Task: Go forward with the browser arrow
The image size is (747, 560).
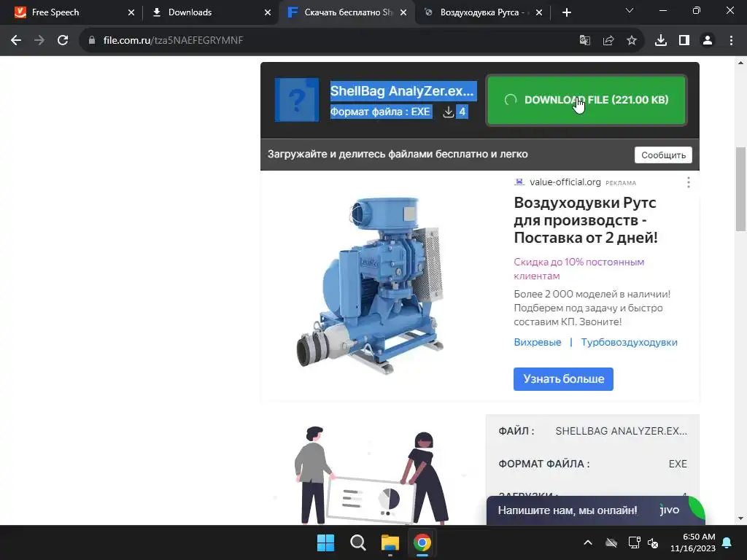Action: (x=39, y=41)
